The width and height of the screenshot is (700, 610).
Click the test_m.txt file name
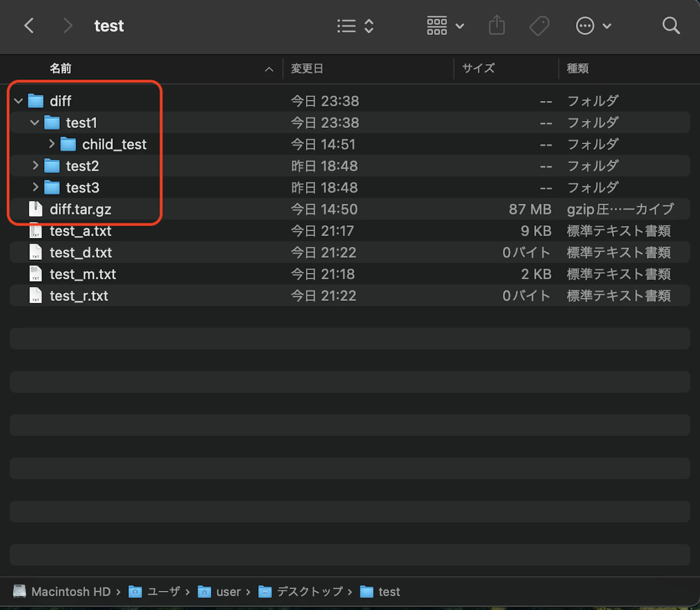[83, 274]
